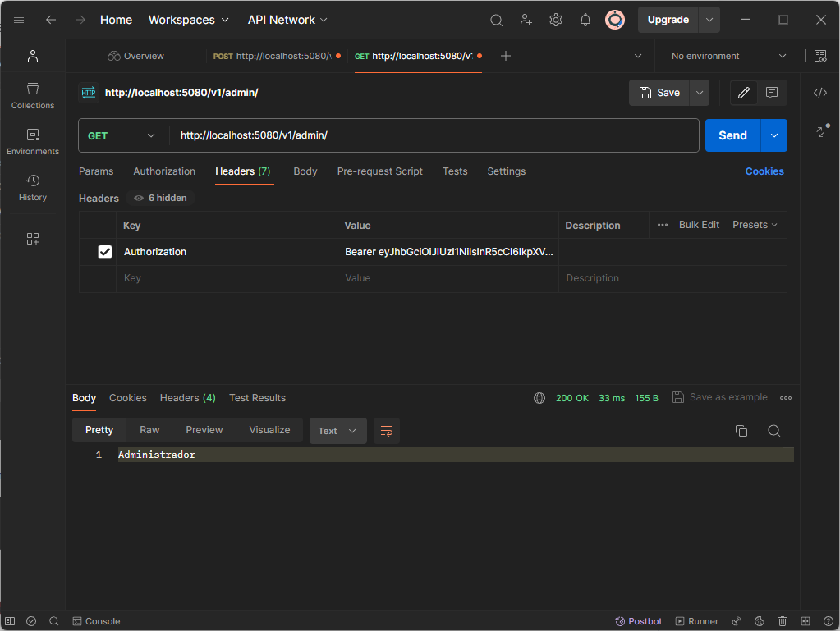Open the Params tab

coord(96,171)
